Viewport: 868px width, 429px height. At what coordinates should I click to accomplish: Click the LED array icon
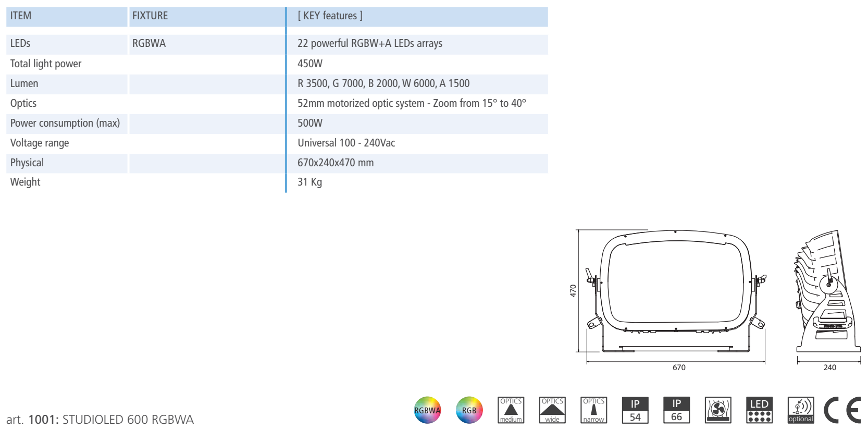coord(759,410)
